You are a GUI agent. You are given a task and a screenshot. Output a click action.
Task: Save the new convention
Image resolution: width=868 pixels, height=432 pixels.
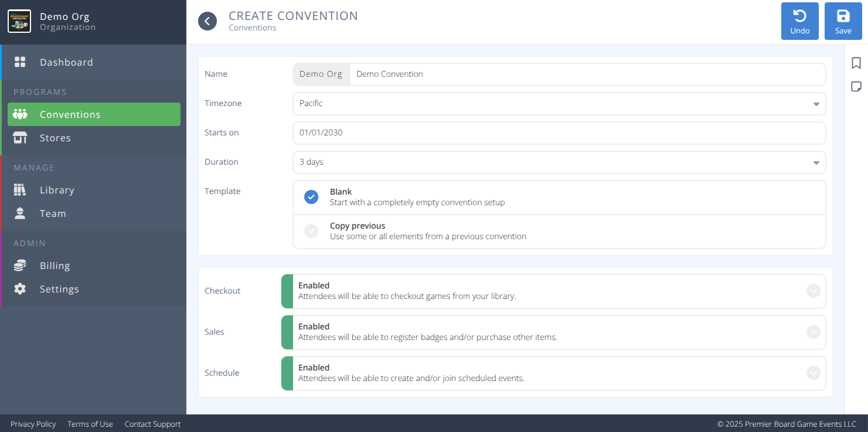(x=843, y=21)
